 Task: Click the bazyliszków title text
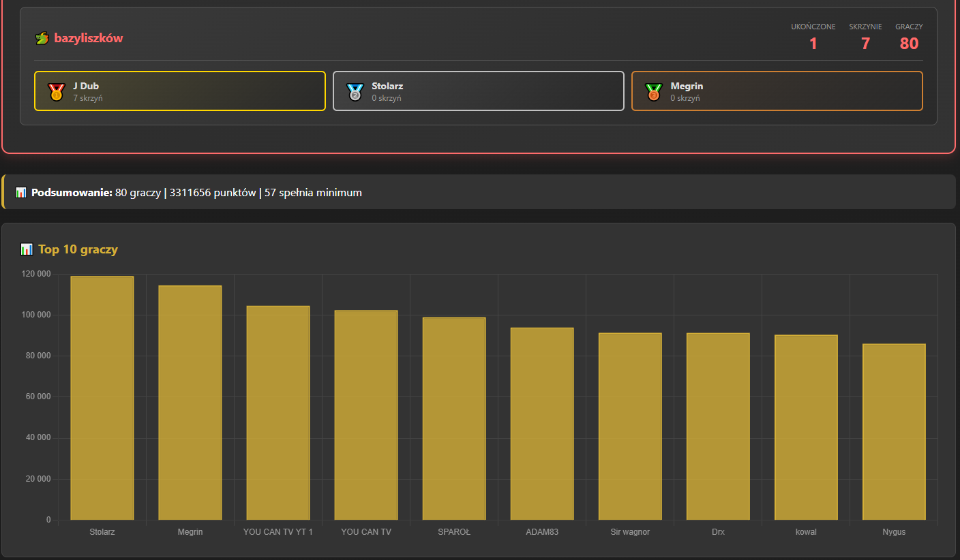click(89, 39)
